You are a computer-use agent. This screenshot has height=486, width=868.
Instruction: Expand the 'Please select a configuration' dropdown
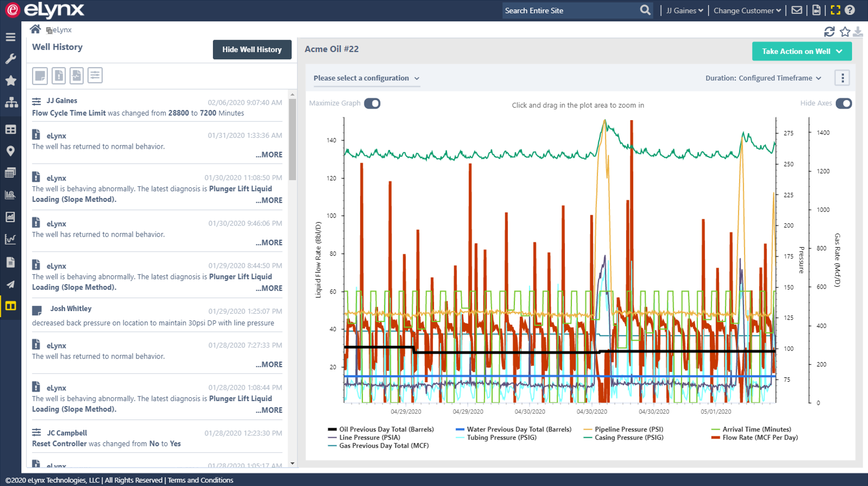366,78
